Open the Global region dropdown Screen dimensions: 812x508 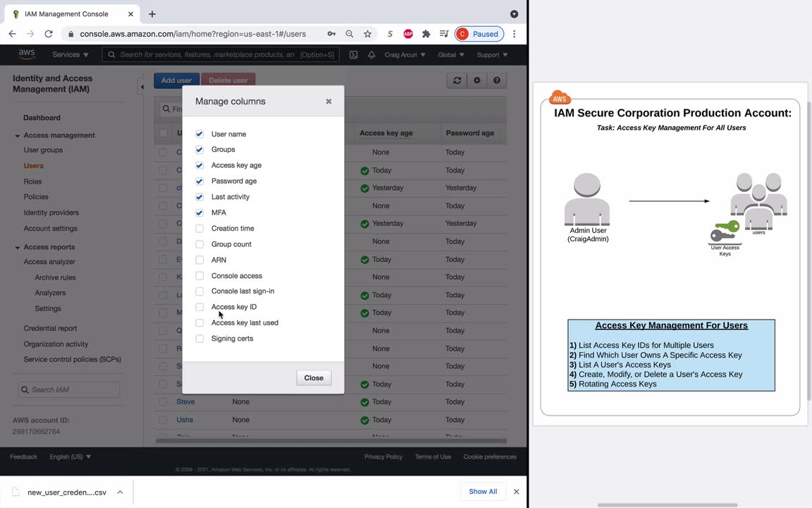click(x=451, y=54)
